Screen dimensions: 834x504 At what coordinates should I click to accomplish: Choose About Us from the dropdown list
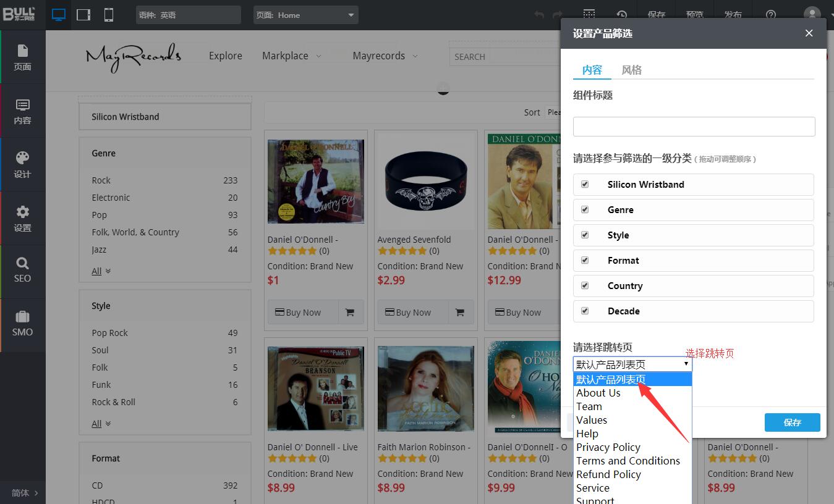click(598, 393)
